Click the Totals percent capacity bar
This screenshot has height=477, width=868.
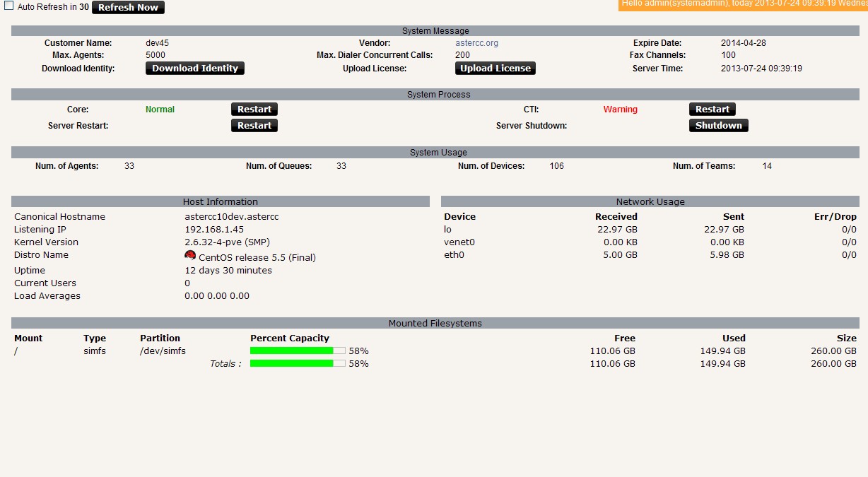click(x=298, y=363)
